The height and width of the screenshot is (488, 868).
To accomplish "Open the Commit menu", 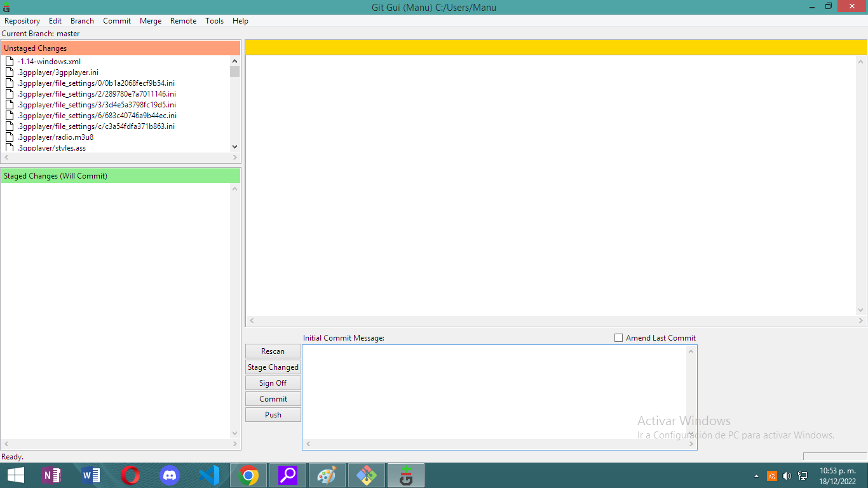I will click(117, 21).
